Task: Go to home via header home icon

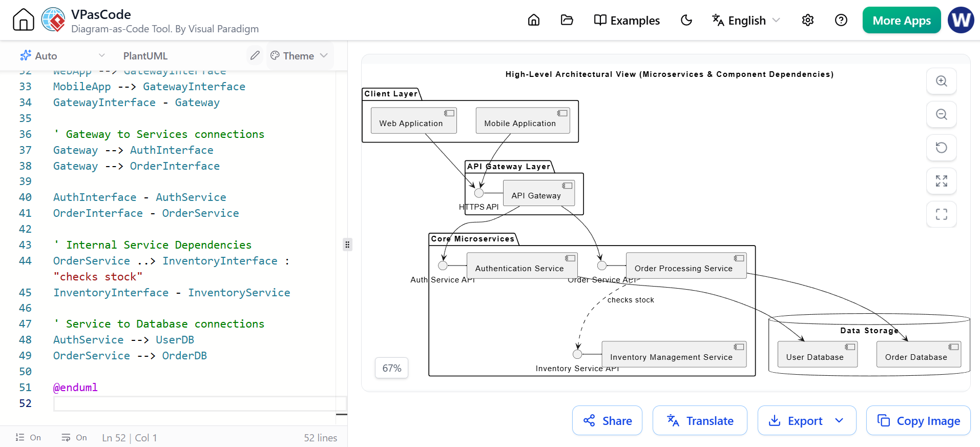Action: 534,20
